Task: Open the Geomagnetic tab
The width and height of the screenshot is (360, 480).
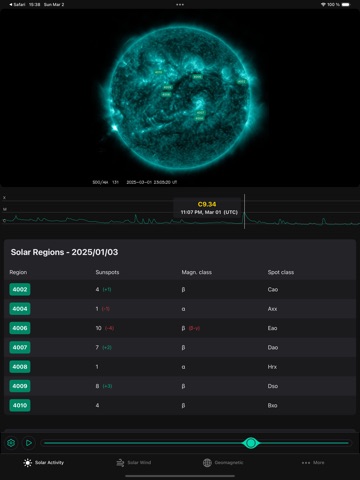Action: pos(223,463)
